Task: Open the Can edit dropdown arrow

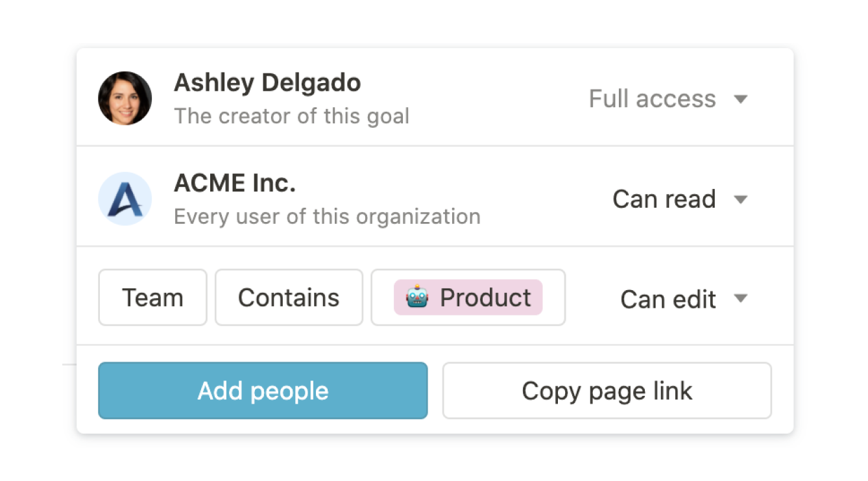Action: pyautogui.click(x=741, y=299)
